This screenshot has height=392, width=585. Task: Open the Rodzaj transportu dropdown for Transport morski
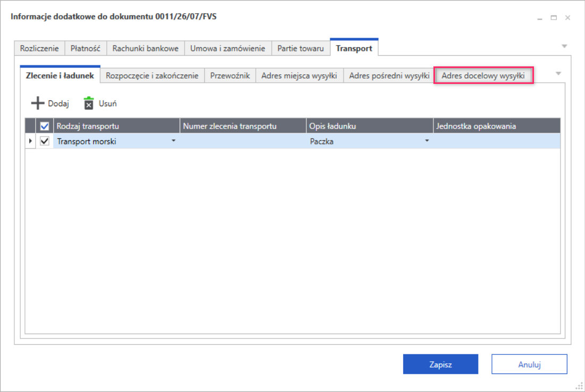coord(173,141)
